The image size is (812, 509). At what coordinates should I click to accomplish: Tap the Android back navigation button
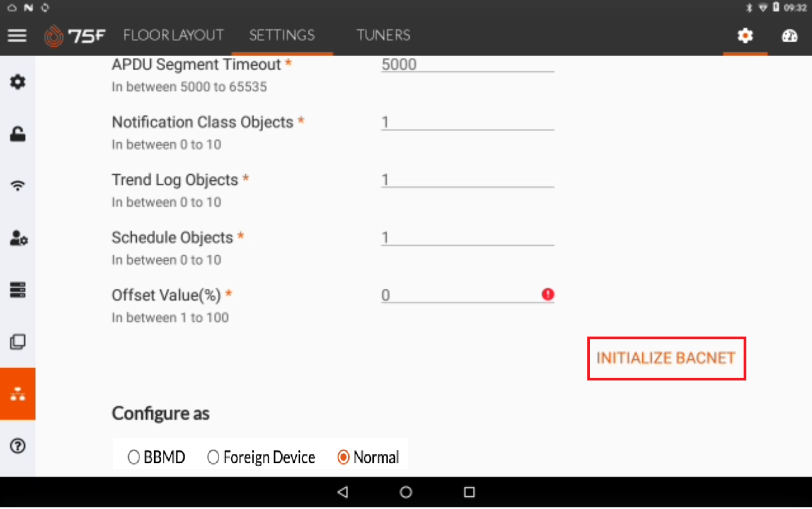(343, 492)
